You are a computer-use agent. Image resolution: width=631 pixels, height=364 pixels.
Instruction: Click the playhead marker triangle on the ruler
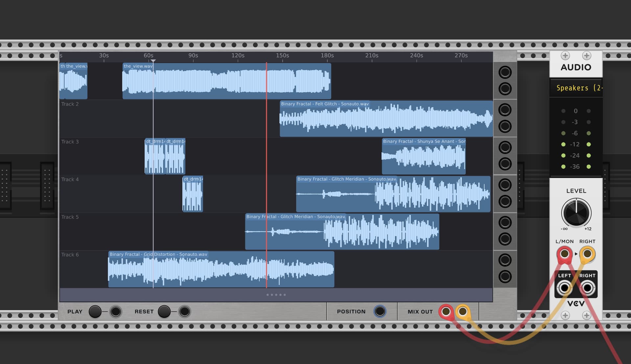click(153, 61)
